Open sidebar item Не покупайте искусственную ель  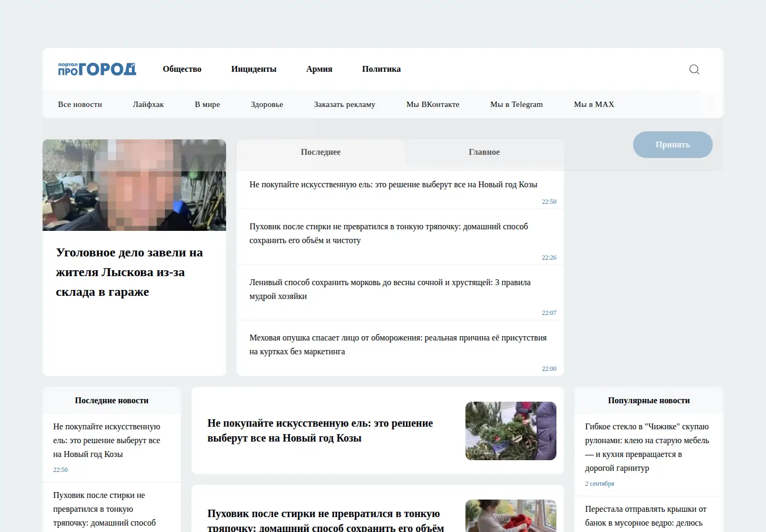(106, 440)
